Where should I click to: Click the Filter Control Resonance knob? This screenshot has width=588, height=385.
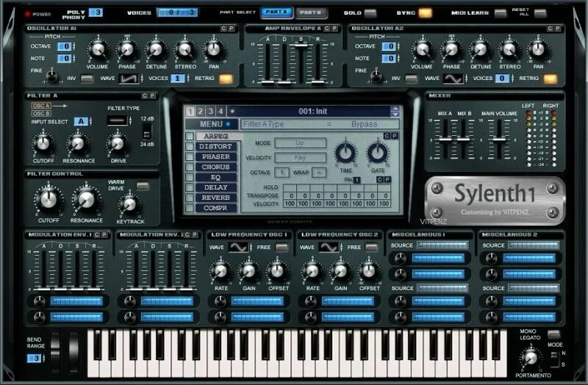(86, 200)
